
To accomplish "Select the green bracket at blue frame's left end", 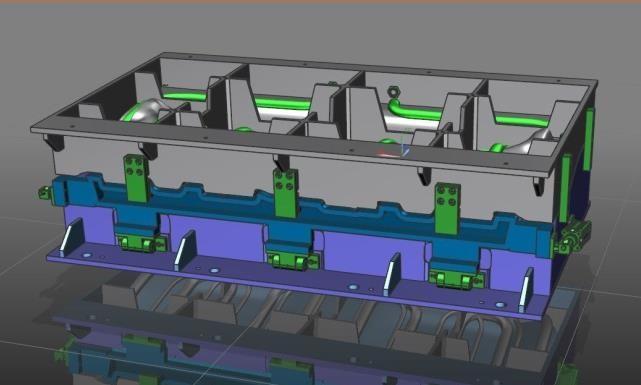I will coord(45,192).
